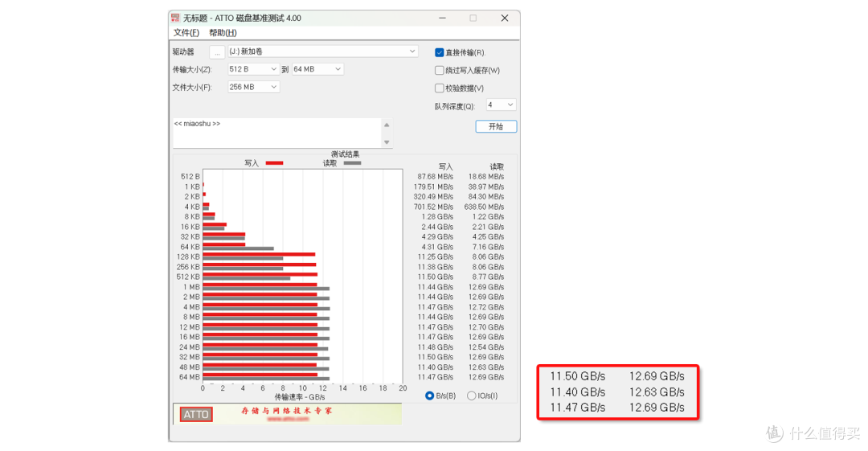Open the 帮助(H) menu
This screenshot has height=451, width=868.
tap(223, 33)
